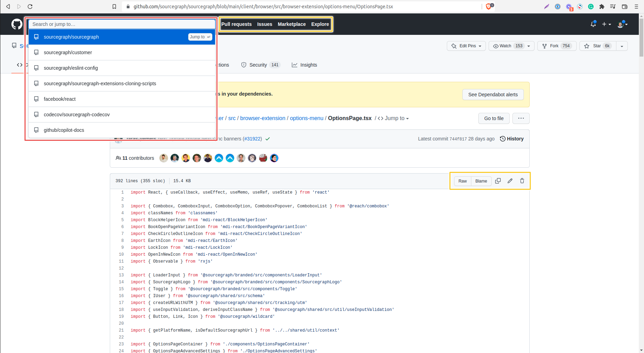This screenshot has width=644, height=353.
Task: Click the 11 contributors link
Action: tap(135, 158)
